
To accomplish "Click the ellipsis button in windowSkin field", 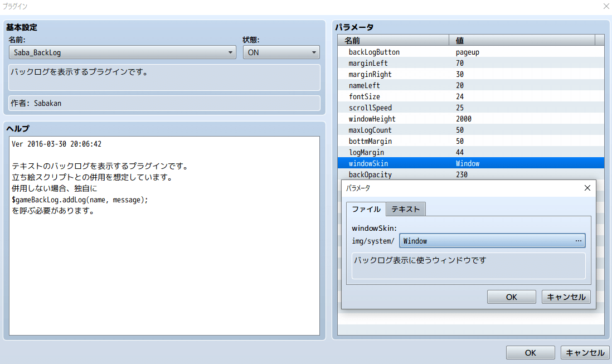I will (579, 241).
